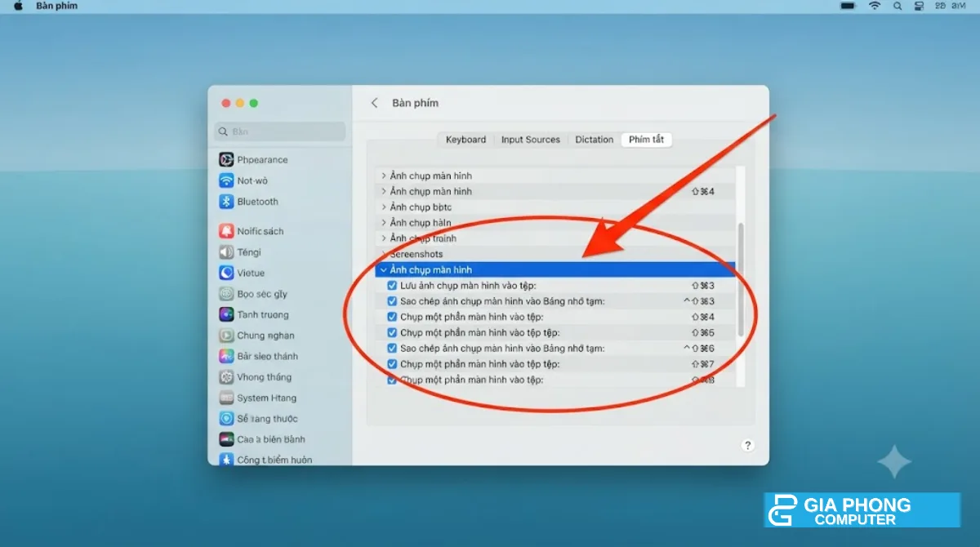Screen dimensions: 980x547
Task: Select the icon next to System Htang
Action: click(226, 398)
